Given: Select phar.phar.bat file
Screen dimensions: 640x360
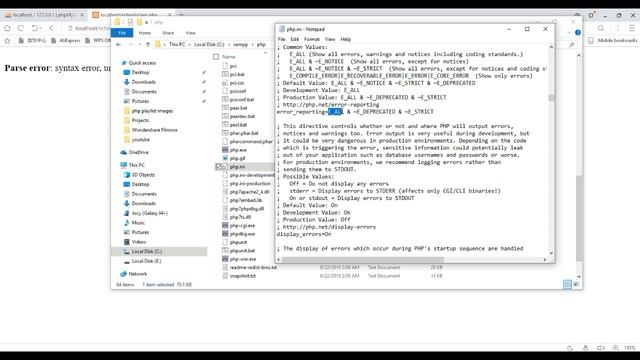Looking at the screenshot, I should point(244,133).
